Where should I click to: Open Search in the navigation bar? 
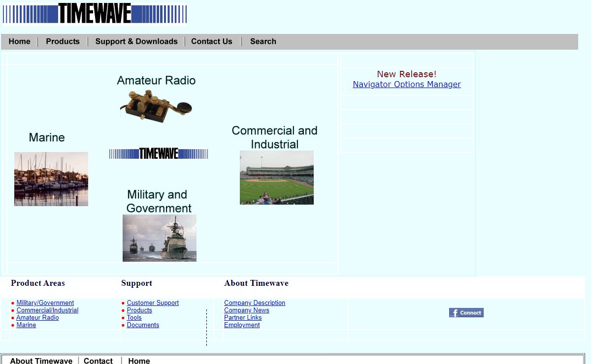(x=263, y=41)
